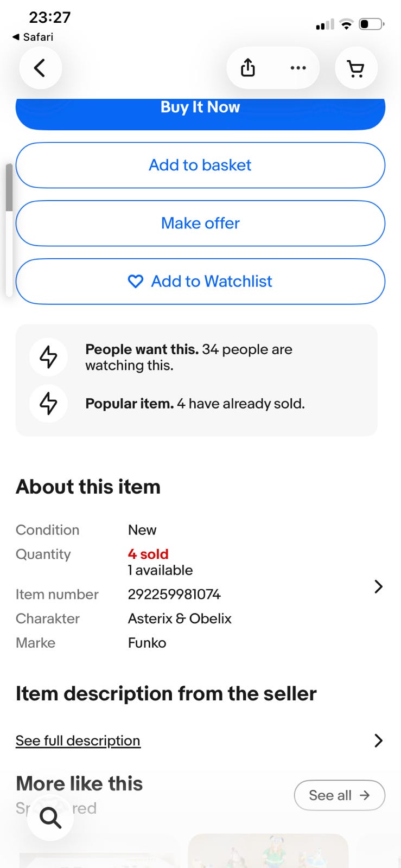Viewport: 401px width, 868px height.
Task: Open the second product thumbnail in More like this
Action: click(x=268, y=851)
